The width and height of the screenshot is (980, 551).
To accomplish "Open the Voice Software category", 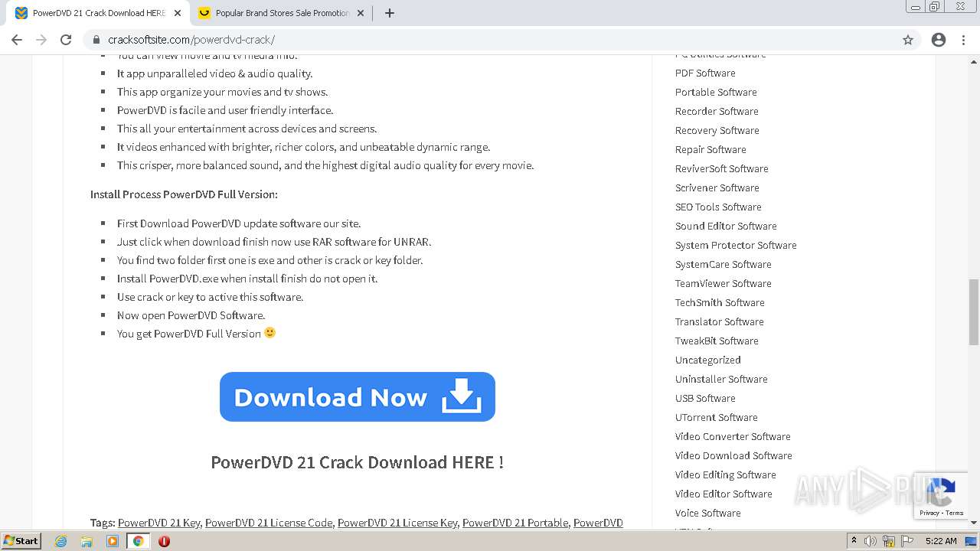I will pos(708,513).
